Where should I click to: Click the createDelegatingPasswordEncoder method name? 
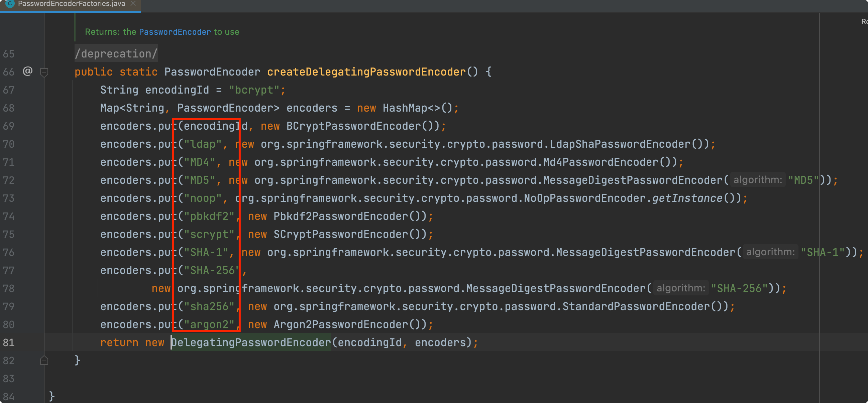(366, 72)
